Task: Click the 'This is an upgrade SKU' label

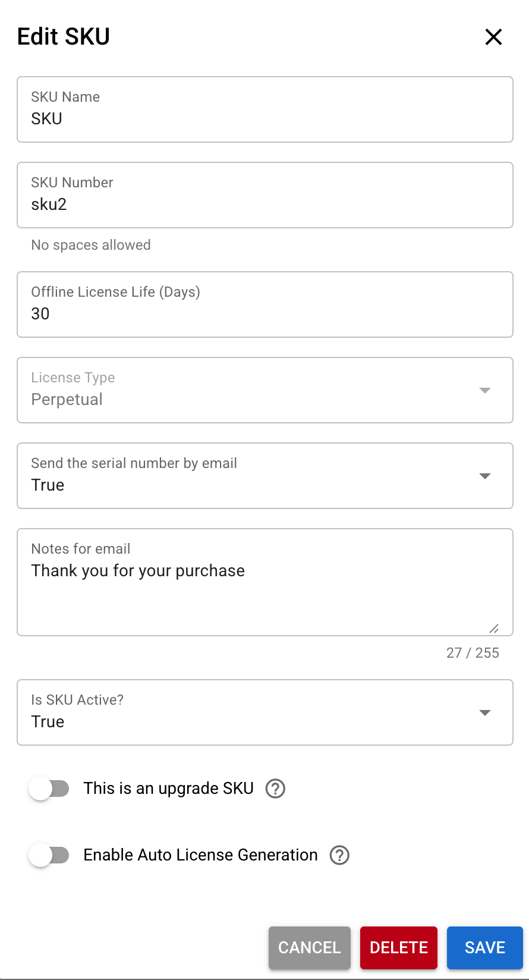Action: pos(168,789)
